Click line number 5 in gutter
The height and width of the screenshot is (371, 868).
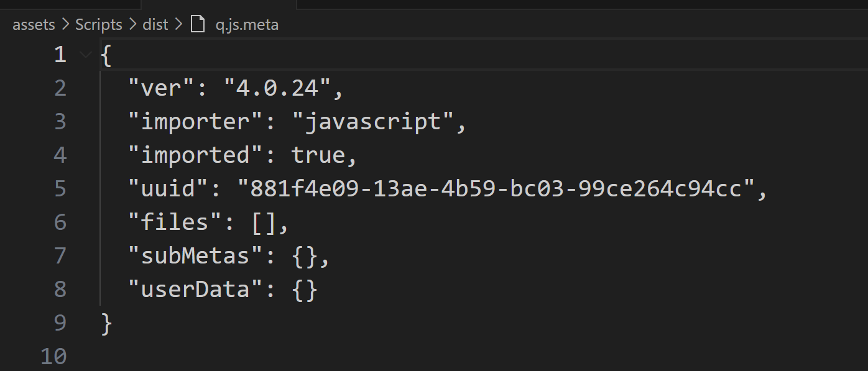click(60, 188)
